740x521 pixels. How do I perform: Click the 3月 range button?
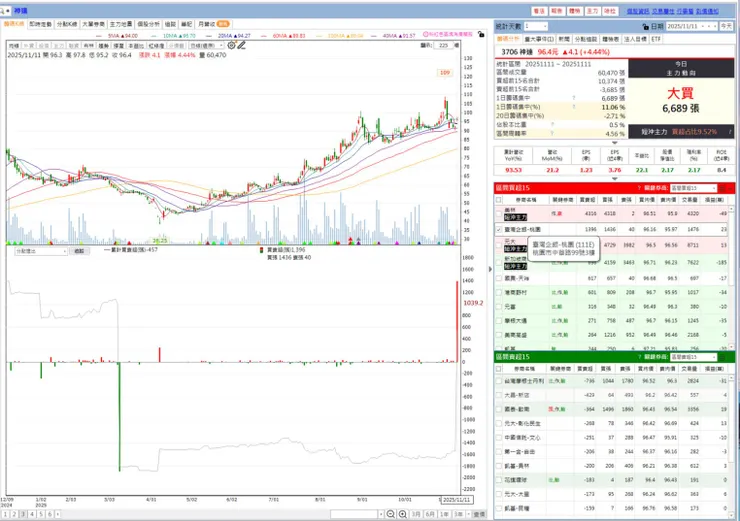coord(416,514)
